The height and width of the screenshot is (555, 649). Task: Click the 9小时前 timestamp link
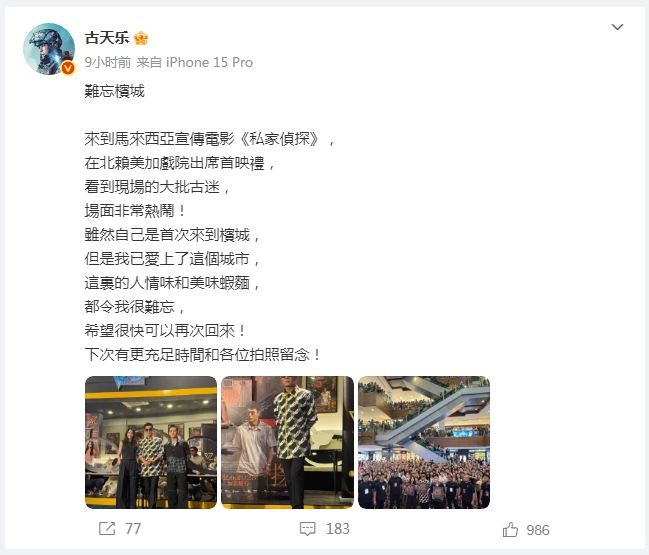click(108, 62)
